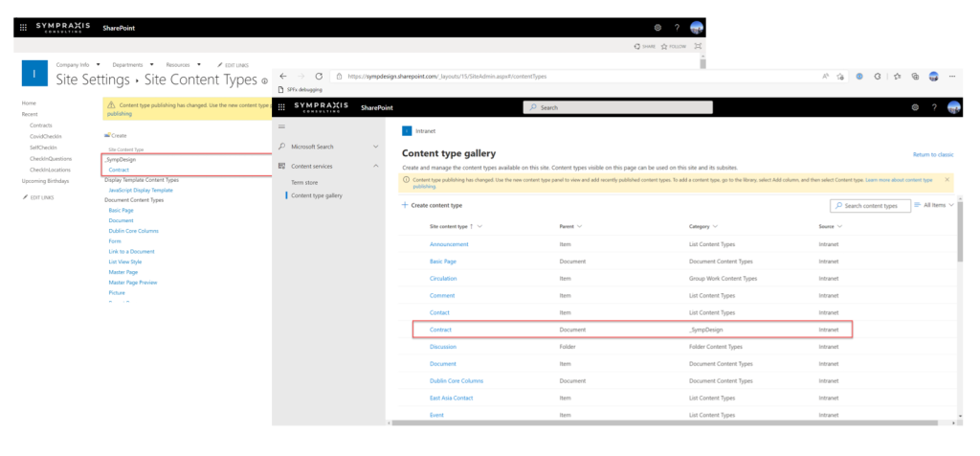980x456 pixels.
Task: Open profile avatar in back SharePoint window
Action: click(x=697, y=28)
